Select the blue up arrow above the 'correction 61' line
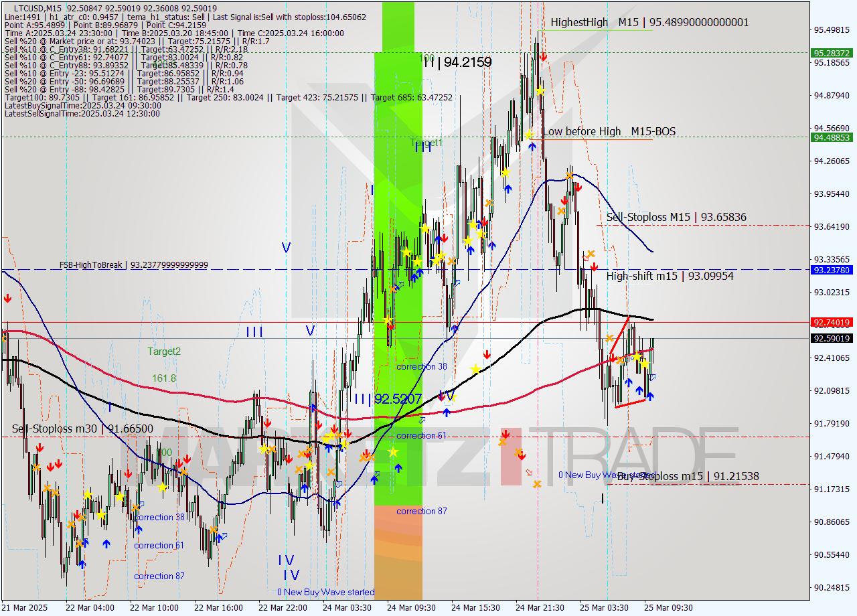This screenshot has height=616, width=857. (447, 411)
